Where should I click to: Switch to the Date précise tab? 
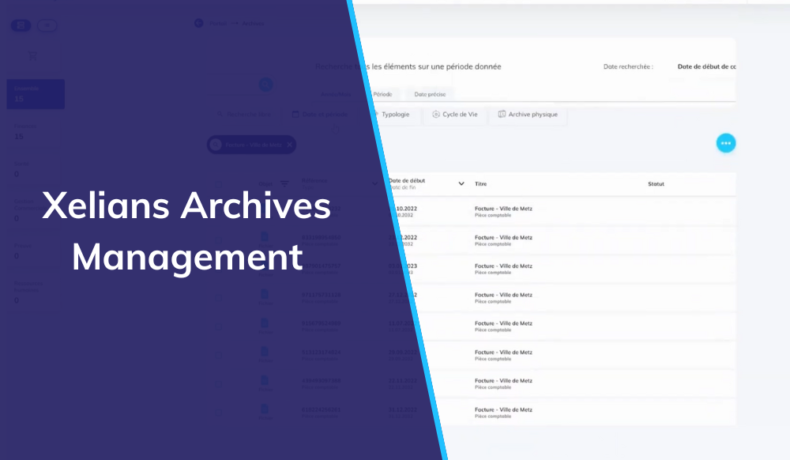coord(430,93)
